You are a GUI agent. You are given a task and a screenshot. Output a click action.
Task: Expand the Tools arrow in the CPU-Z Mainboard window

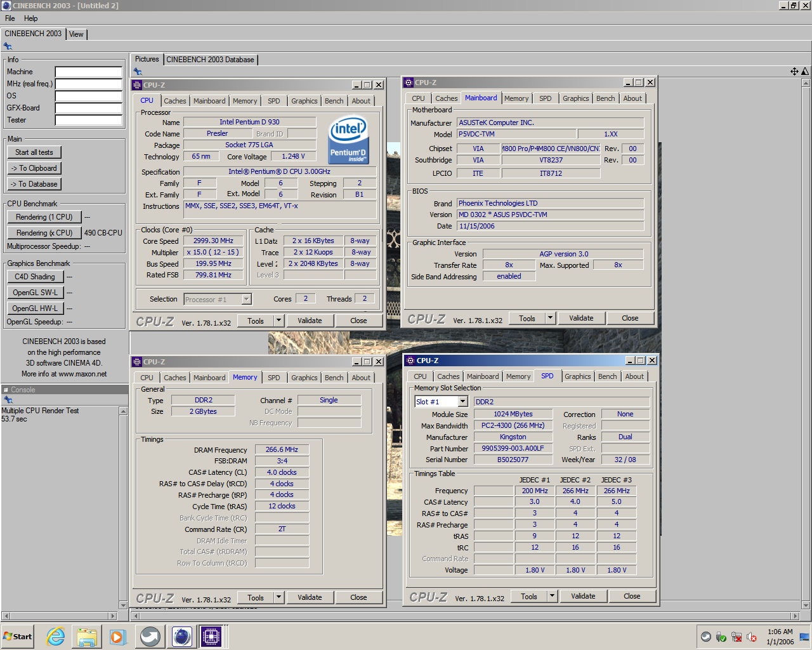coord(551,318)
